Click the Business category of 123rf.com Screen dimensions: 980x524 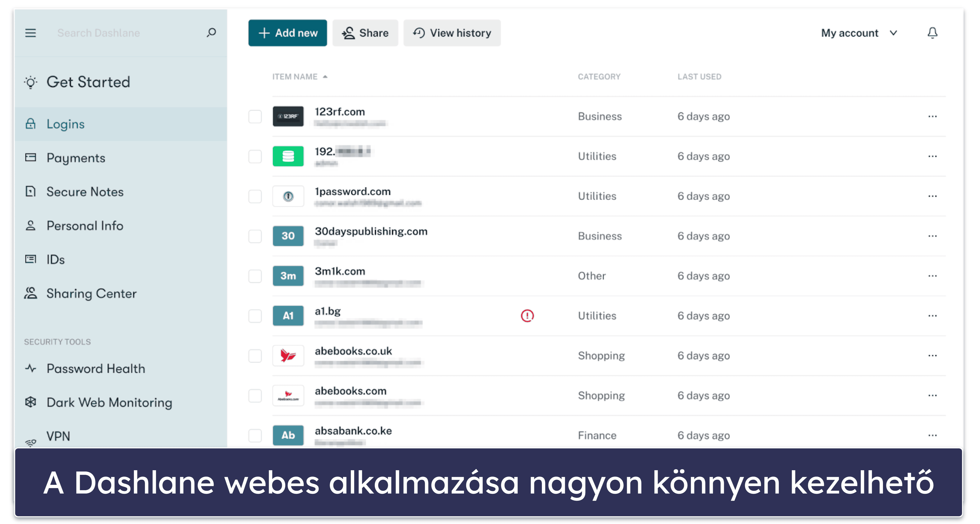tap(600, 117)
